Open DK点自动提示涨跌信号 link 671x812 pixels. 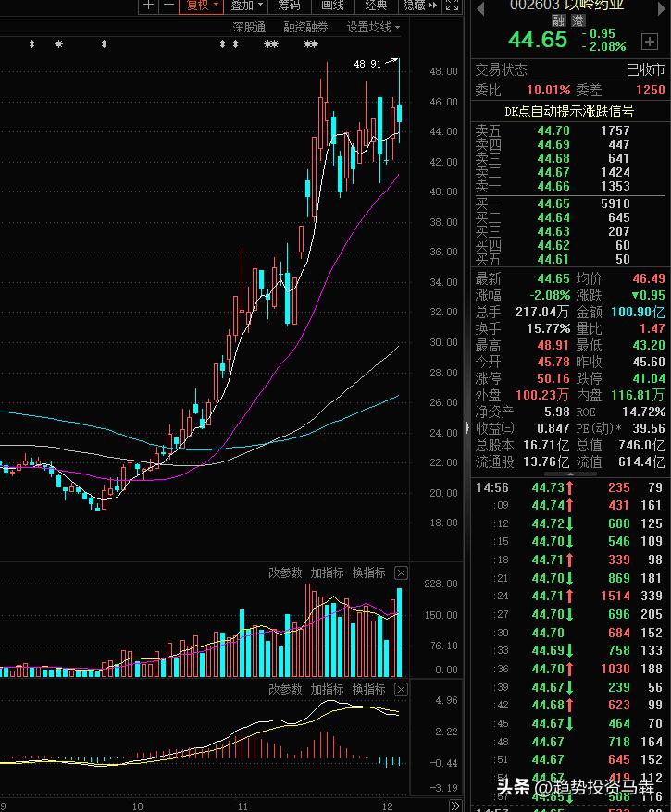(x=569, y=111)
